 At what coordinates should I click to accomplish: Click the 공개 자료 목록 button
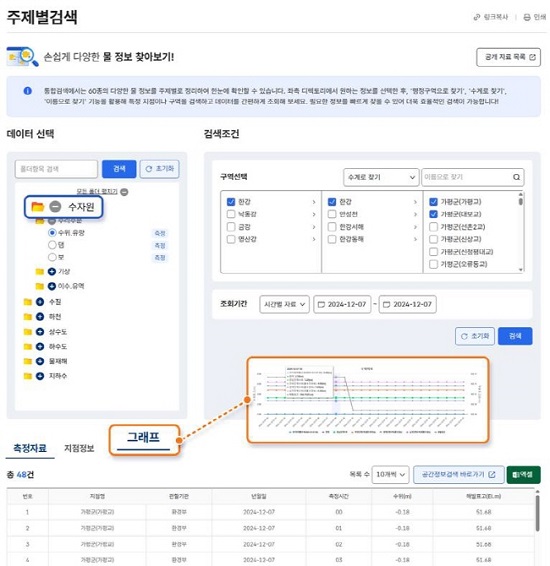[508, 57]
